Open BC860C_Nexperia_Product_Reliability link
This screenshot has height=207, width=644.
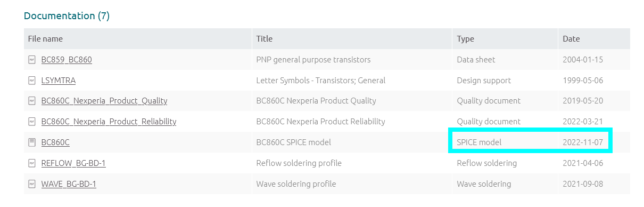(109, 122)
